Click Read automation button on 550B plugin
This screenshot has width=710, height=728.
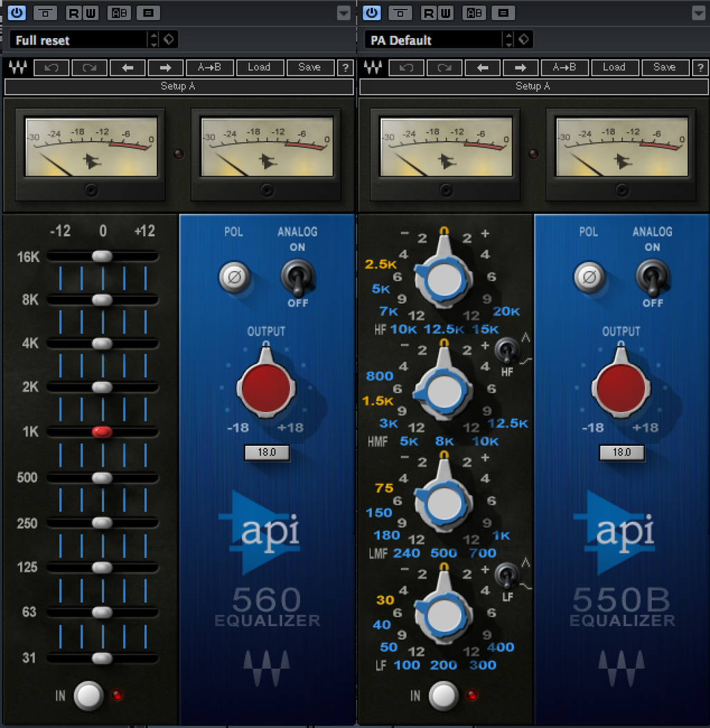pos(428,13)
